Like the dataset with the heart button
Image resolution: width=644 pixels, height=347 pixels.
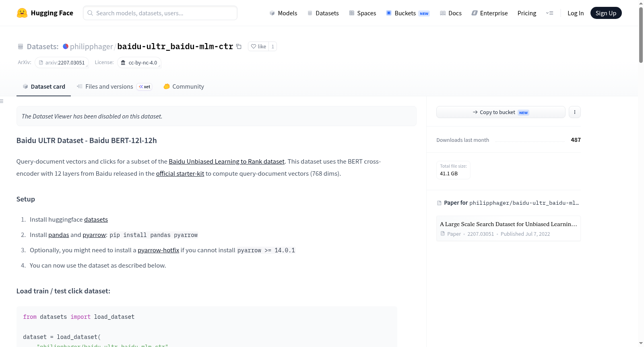[x=258, y=46]
